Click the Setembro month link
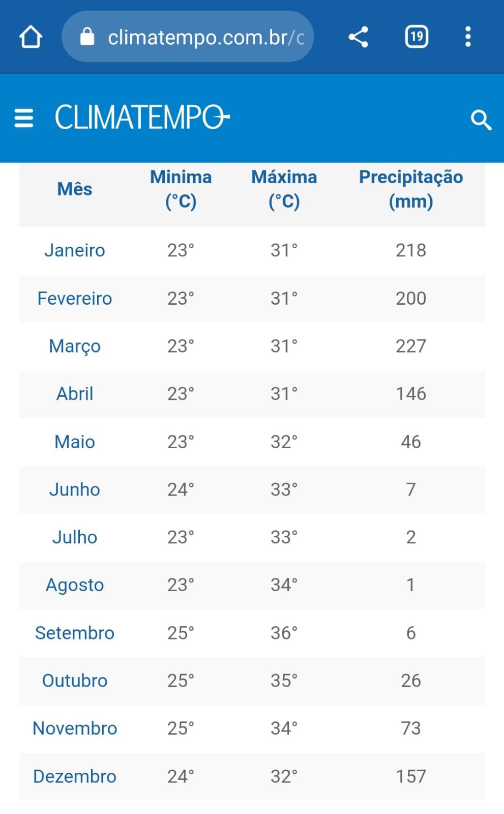The image size is (504, 814). tap(75, 633)
